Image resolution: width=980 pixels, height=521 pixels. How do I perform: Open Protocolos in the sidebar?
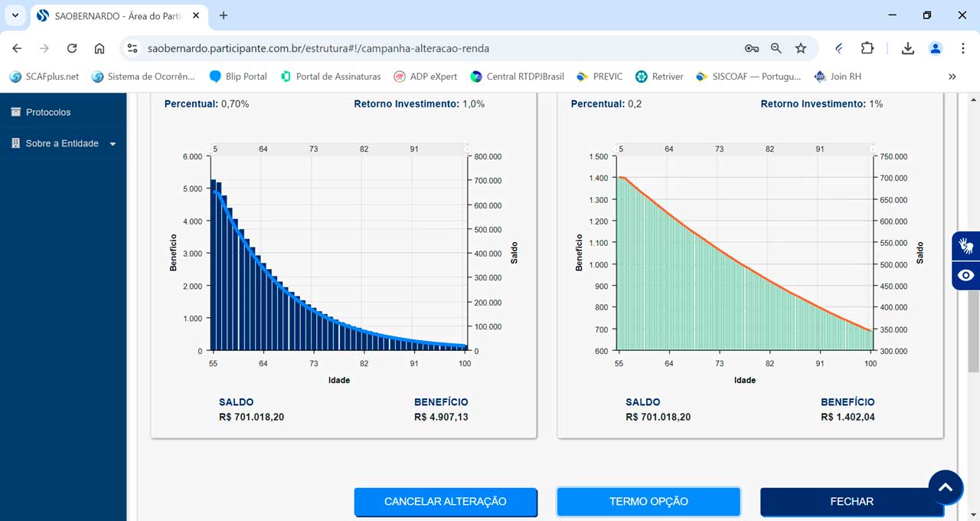click(x=48, y=112)
